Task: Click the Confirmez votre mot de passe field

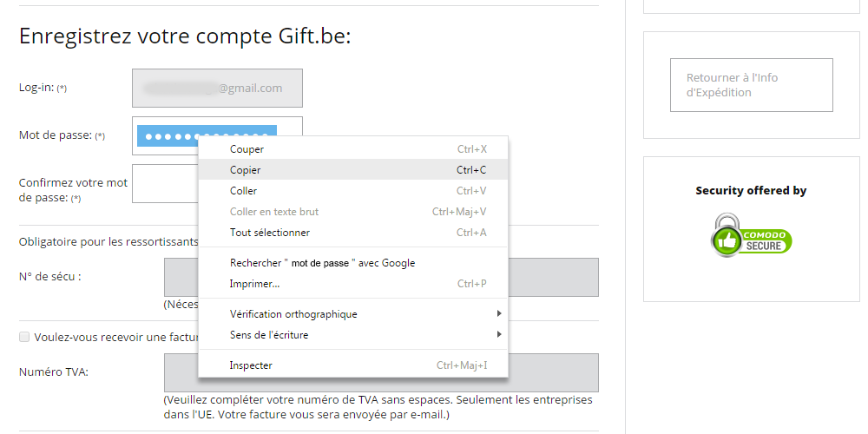Action: (164, 184)
